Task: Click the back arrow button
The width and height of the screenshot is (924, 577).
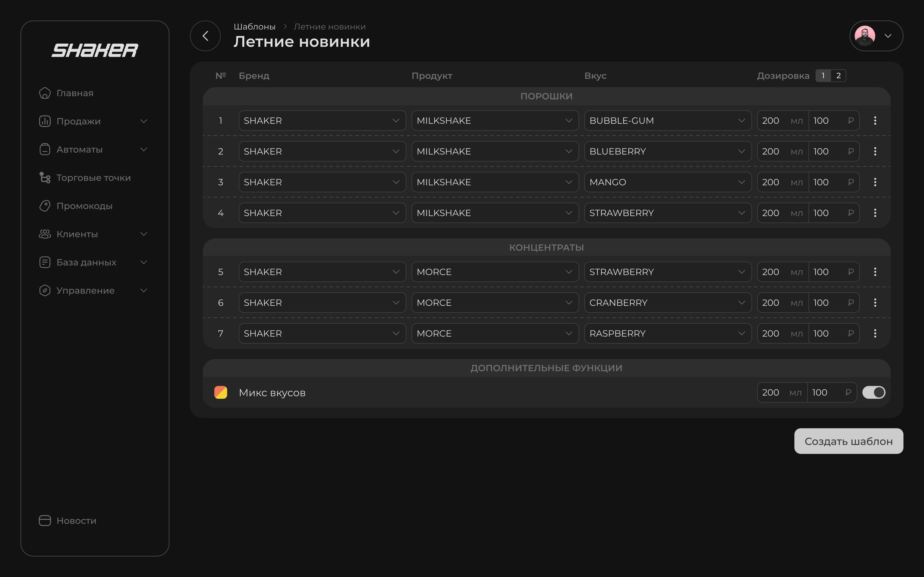Action: (x=205, y=36)
